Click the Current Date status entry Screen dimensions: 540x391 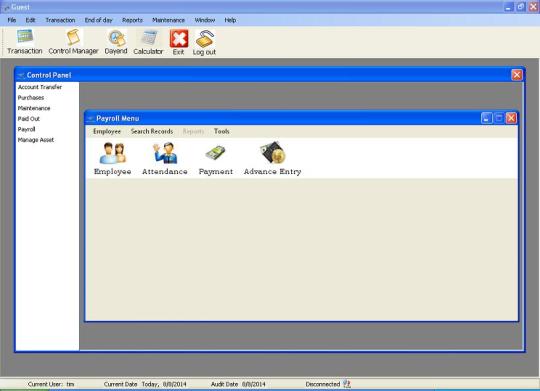145,384
